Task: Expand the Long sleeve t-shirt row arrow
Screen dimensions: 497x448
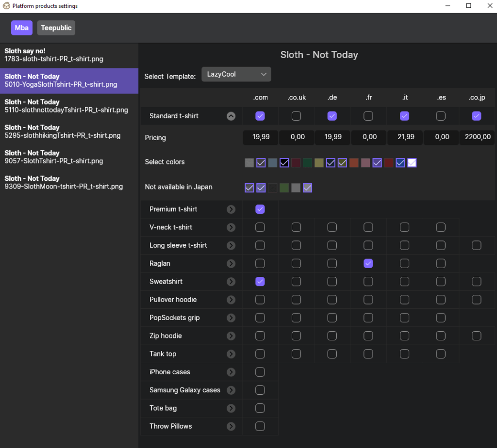Action: pos(231,245)
